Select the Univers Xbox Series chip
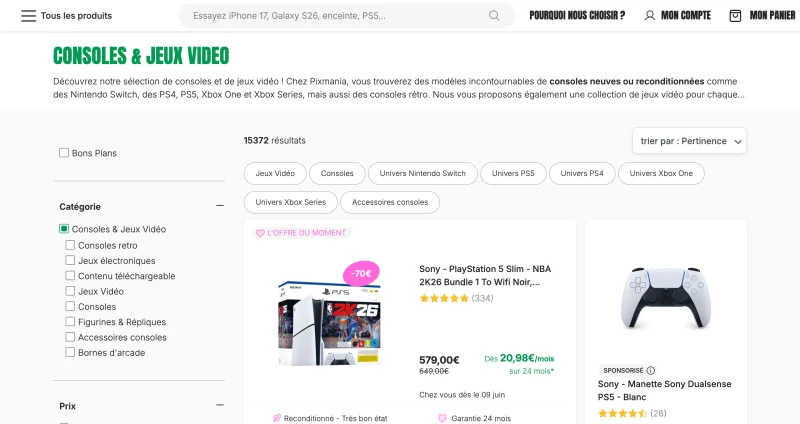Viewport: 800px width, 424px height. 291,202
